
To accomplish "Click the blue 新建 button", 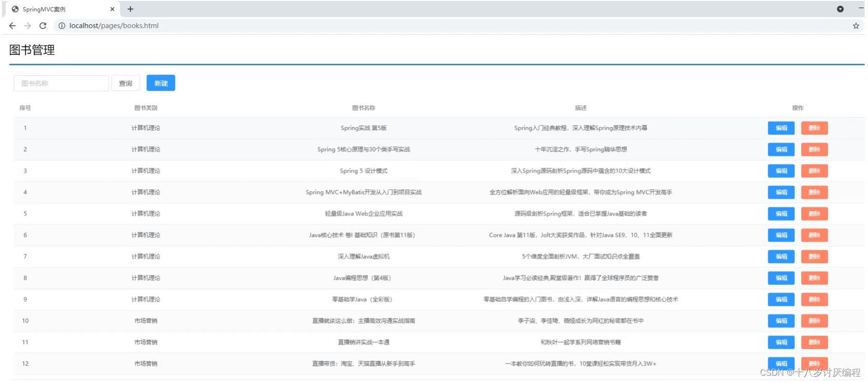I will coord(161,83).
